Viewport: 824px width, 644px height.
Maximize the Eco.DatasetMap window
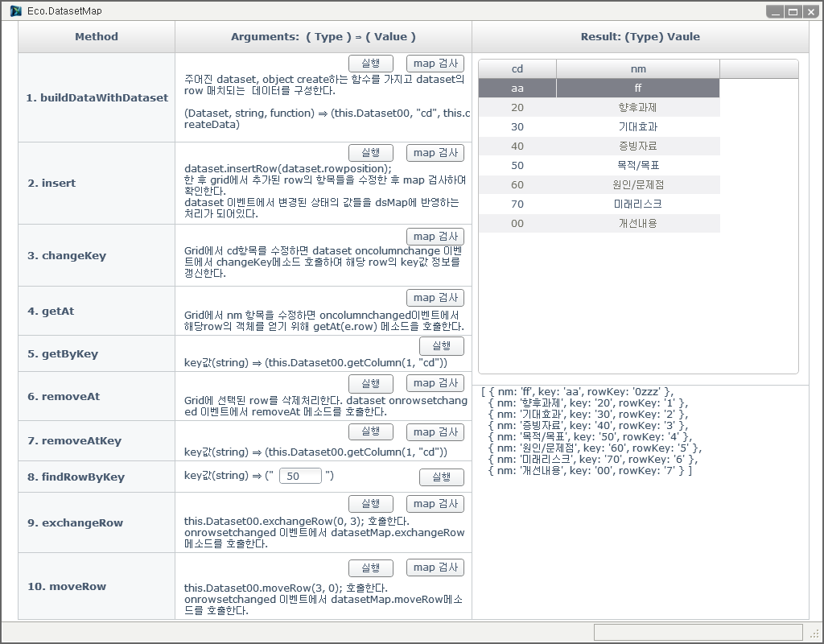click(x=793, y=11)
